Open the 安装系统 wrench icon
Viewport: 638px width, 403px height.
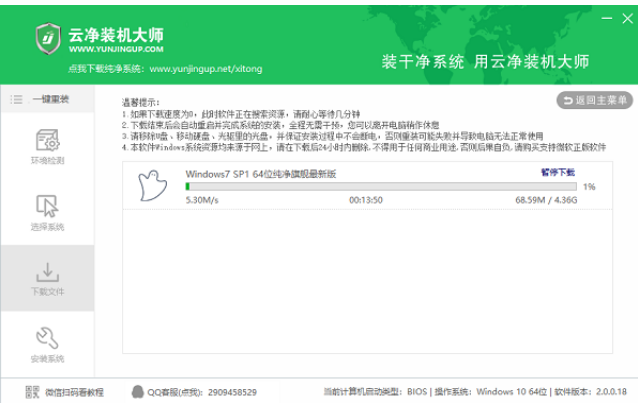[x=47, y=340]
